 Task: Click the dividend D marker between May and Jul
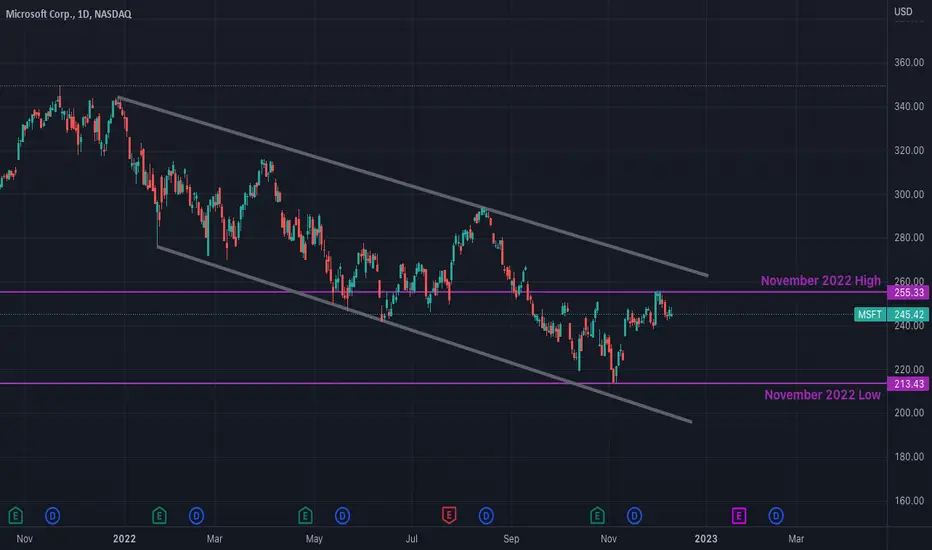tap(342, 516)
